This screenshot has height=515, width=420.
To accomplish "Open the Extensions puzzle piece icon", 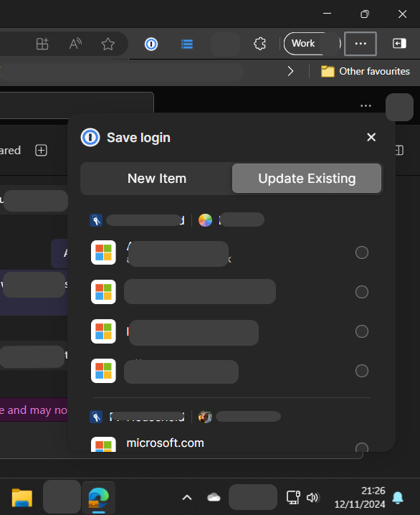I will [x=259, y=44].
